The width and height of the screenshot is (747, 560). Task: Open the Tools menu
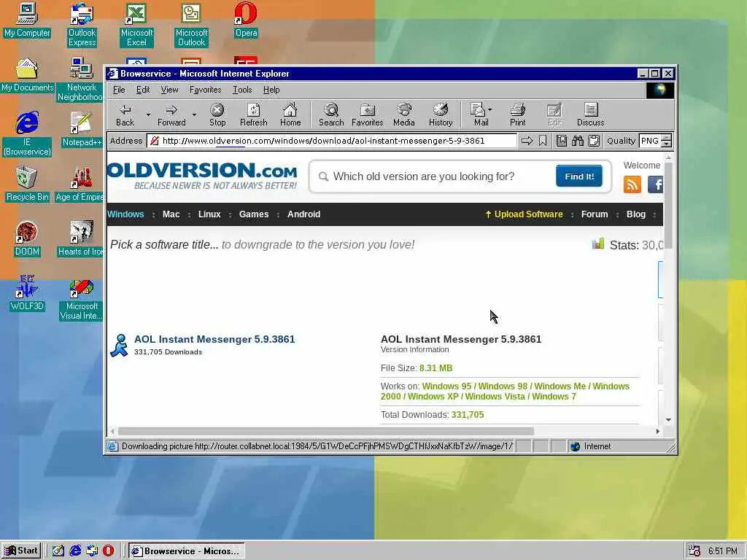242,90
